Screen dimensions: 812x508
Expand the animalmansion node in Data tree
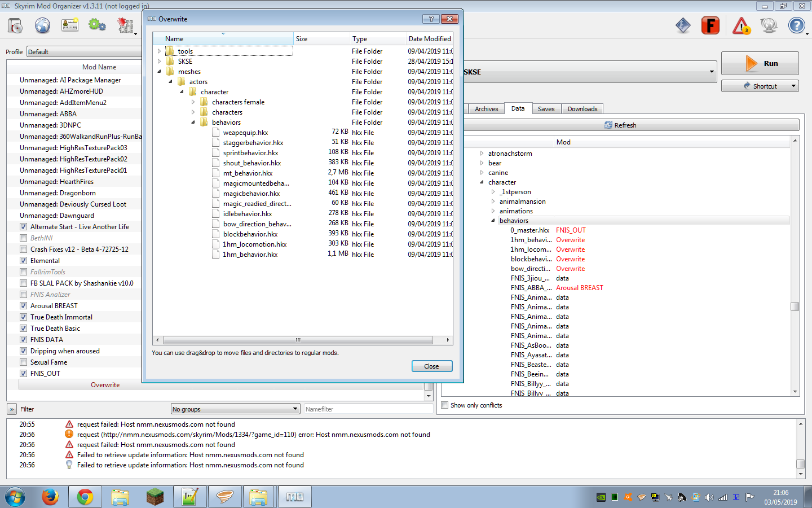tap(493, 202)
